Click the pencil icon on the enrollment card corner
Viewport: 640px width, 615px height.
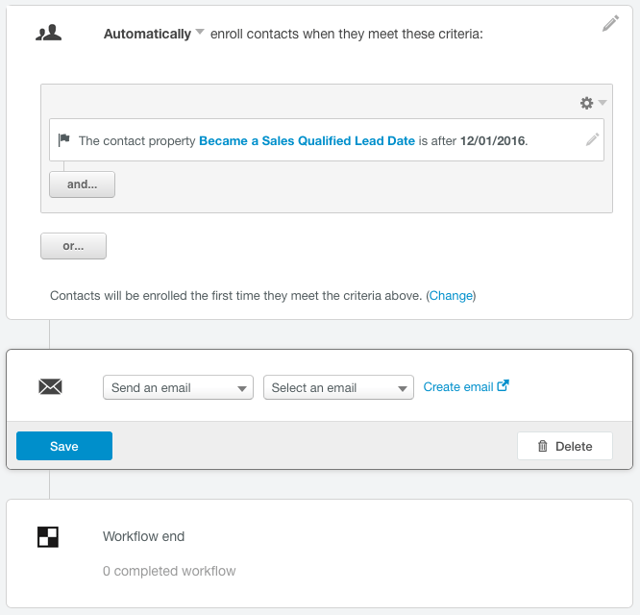tap(610, 24)
